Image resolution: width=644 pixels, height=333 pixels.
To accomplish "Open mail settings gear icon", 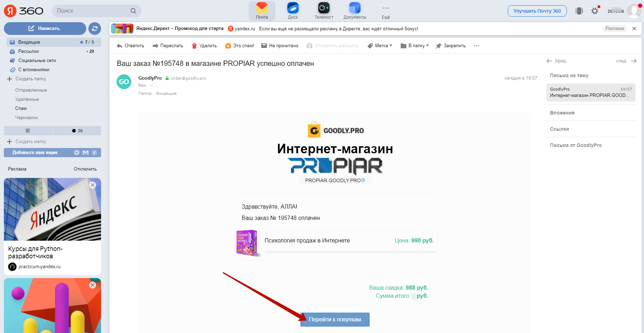I will 595,11.
